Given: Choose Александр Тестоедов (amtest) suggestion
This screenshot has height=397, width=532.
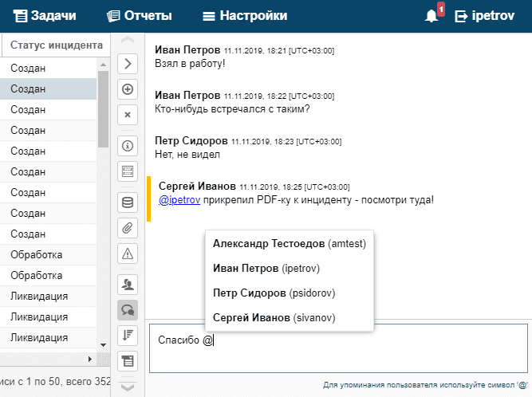Looking at the screenshot, I should tap(289, 243).
